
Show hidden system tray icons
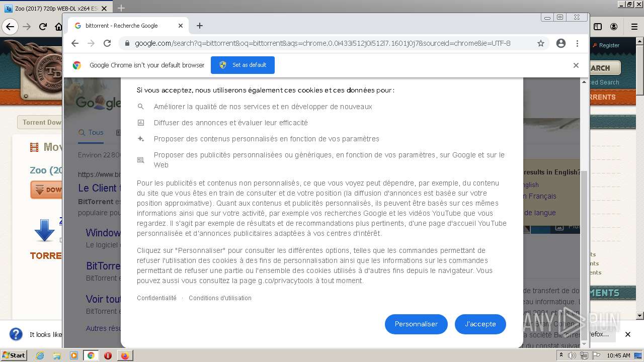click(x=561, y=355)
